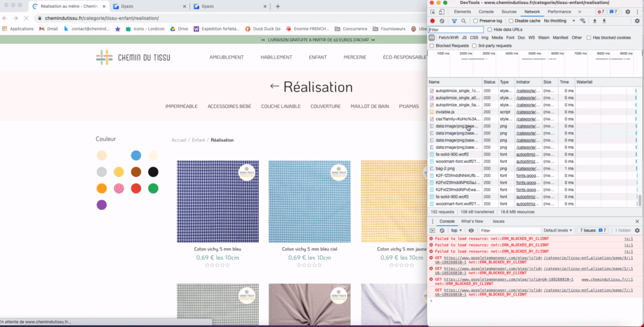This screenshot has width=644, height=327.
Task: Switch to the Elements tab
Action: [x=462, y=12]
